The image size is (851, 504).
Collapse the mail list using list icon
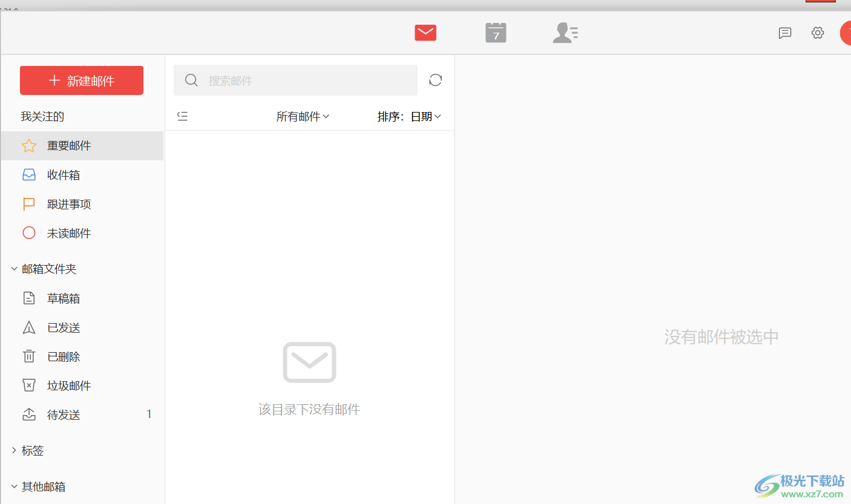183,116
